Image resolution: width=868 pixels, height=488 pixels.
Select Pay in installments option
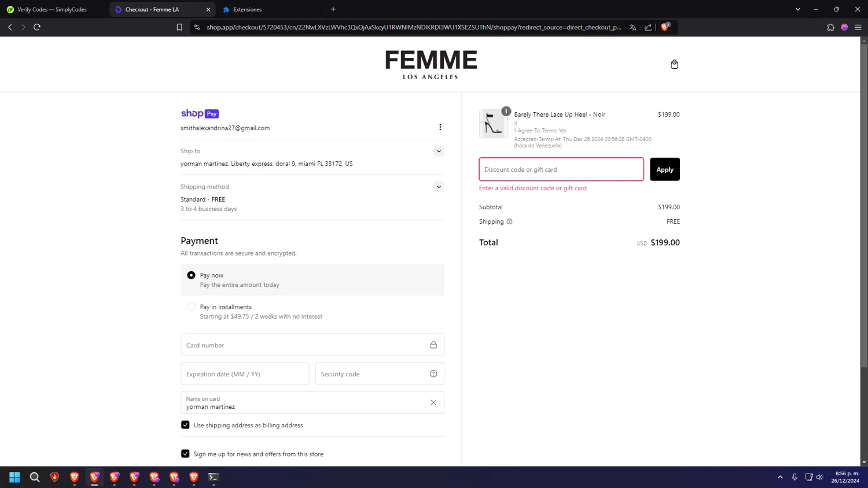click(x=191, y=307)
